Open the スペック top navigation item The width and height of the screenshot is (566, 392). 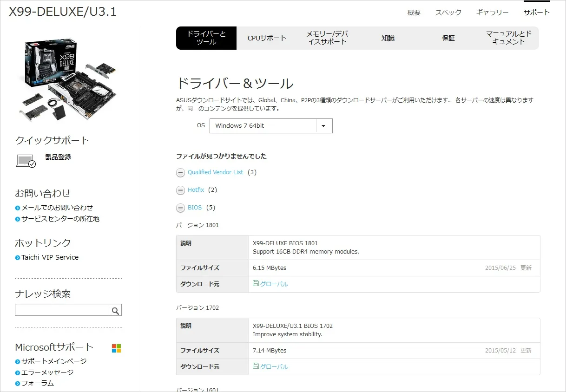tap(448, 13)
